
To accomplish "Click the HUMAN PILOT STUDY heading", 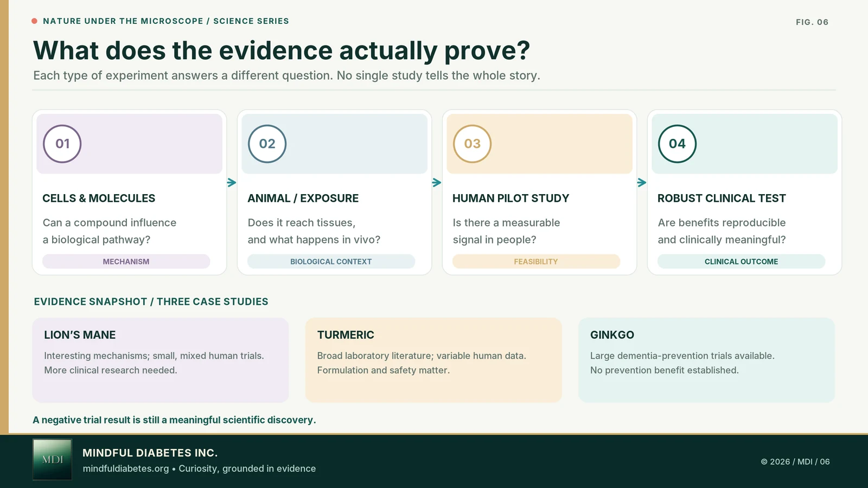I will (x=511, y=198).
